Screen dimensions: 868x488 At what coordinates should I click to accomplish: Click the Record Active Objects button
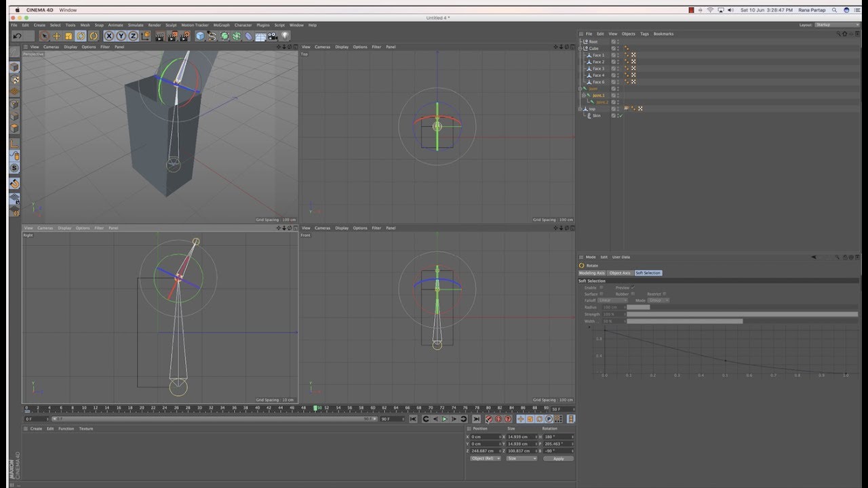pyautogui.click(x=488, y=420)
